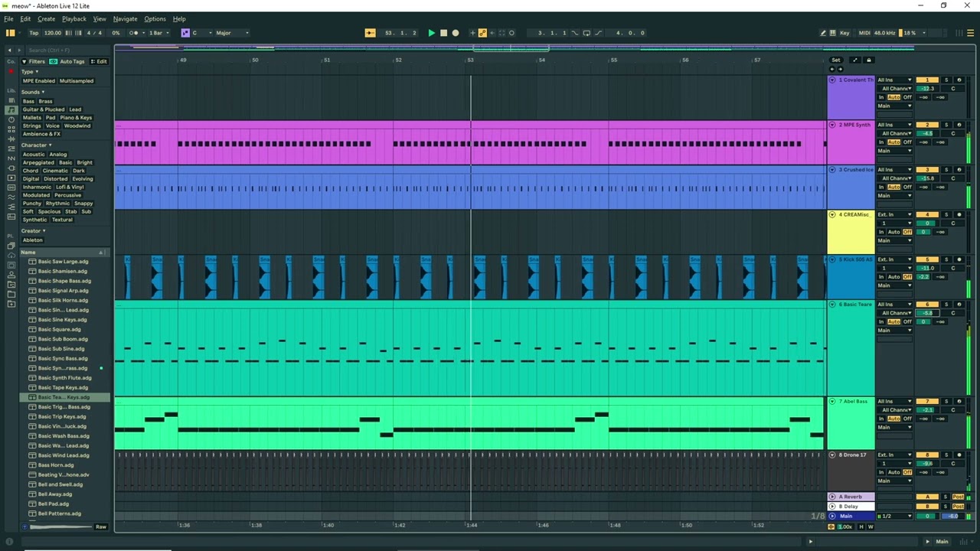The image size is (980, 551).
Task: Set track 4 CREAMisc monitoring to Auto
Action: [893, 232]
